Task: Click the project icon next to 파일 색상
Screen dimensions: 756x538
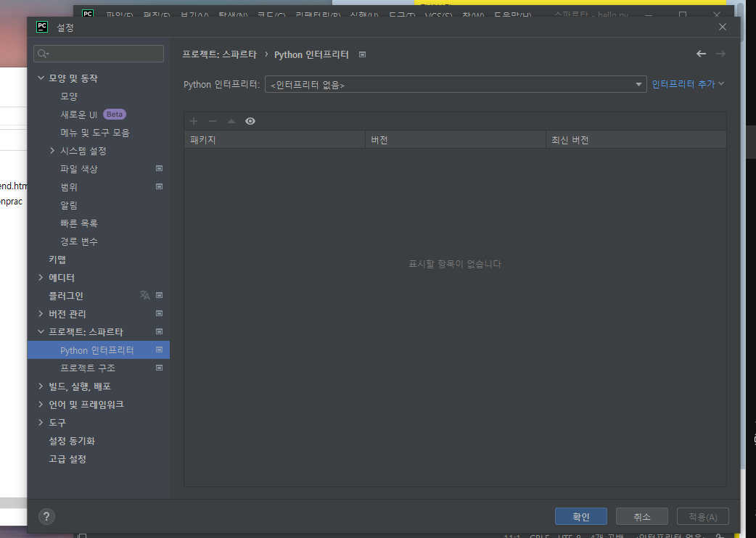Action: pyautogui.click(x=159, y=168)
